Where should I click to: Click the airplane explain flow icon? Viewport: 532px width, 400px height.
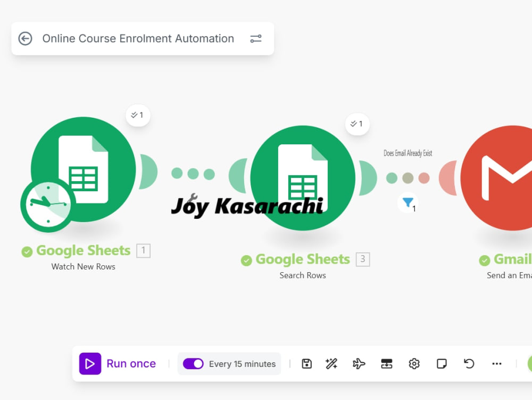click(359, 364)
